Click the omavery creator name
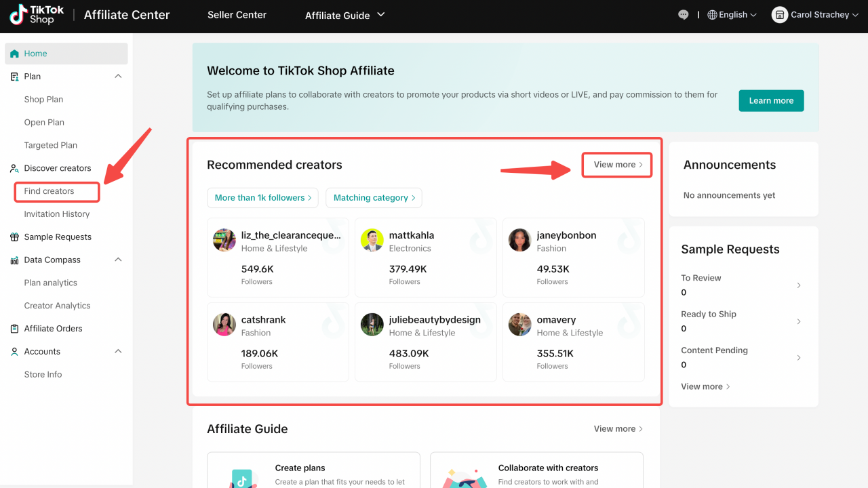The width and height of the screenshot is (868, 488). [556, 320]
